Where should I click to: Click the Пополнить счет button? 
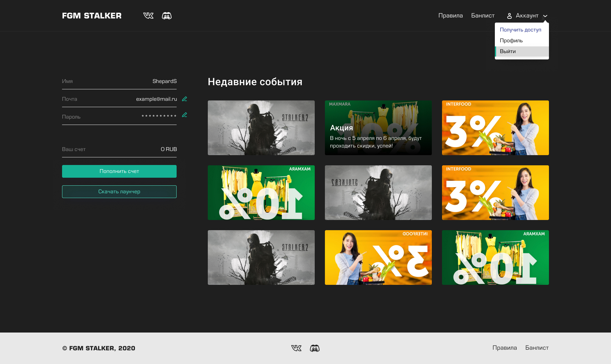(x=119, y=171)
